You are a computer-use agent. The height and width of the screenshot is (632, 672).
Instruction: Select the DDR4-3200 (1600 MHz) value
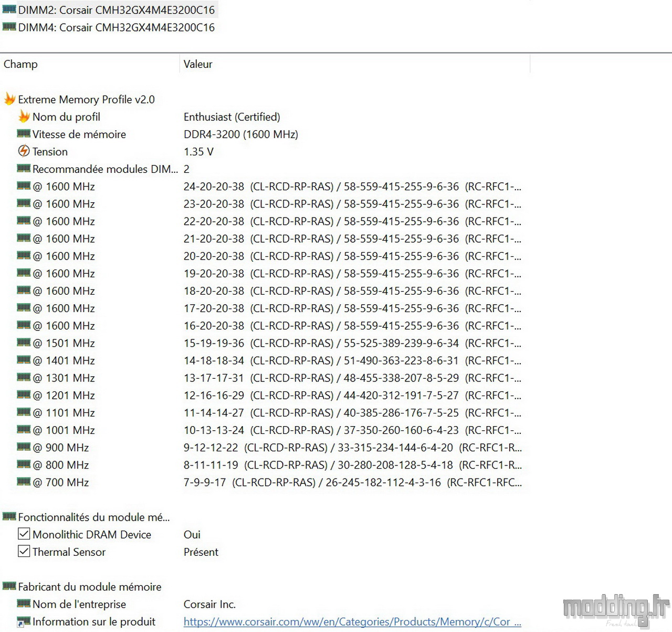(x=241, y=134)
